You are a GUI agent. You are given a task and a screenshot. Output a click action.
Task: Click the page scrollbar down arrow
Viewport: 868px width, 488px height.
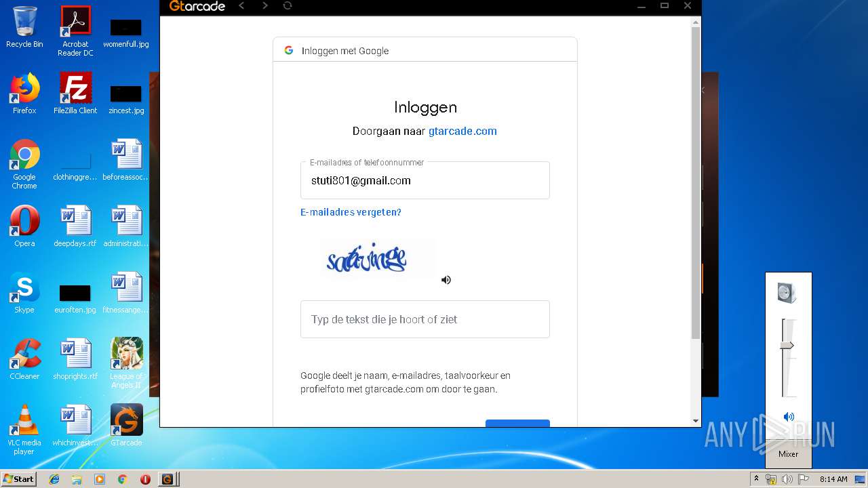(x=695, y=421)
